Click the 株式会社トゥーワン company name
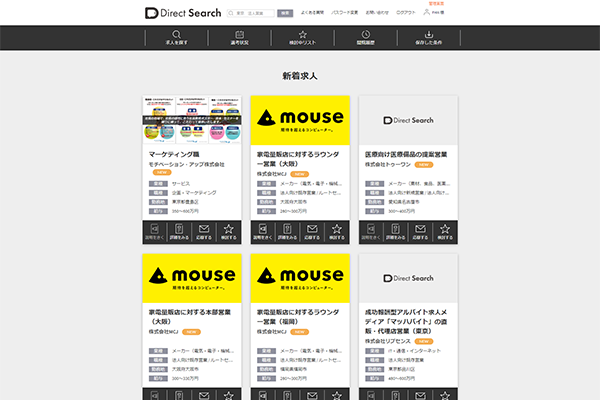This screenshot has height=400, width=600. coord(388,165)
